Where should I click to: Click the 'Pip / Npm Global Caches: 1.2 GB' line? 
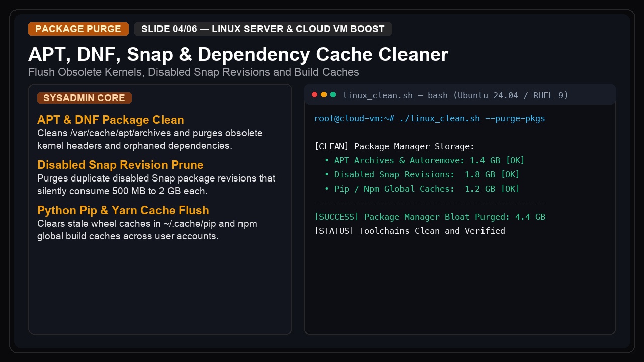pos(422,189)
